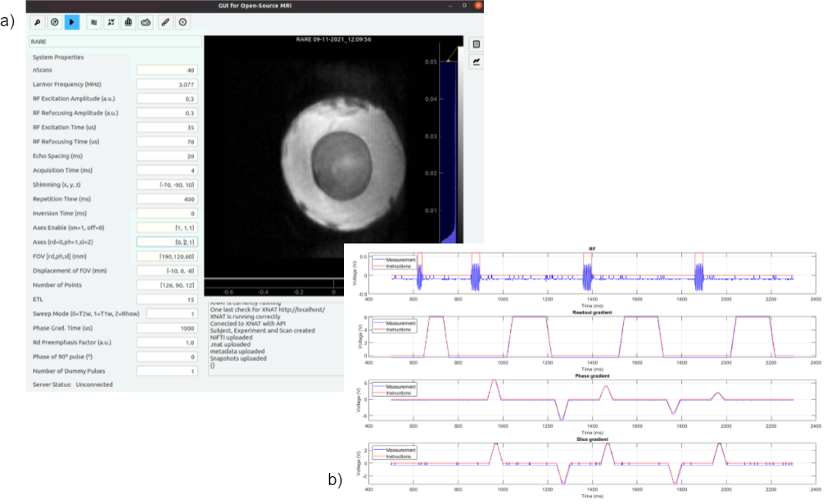Click the circled X close icon
Viewport: 827px width, 504px height.
tap(183, 22)
